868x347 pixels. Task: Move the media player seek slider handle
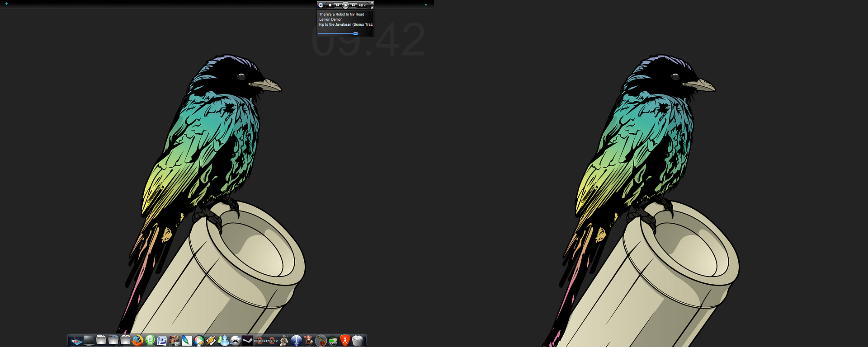pyautogui.click(x=356, y=34)
